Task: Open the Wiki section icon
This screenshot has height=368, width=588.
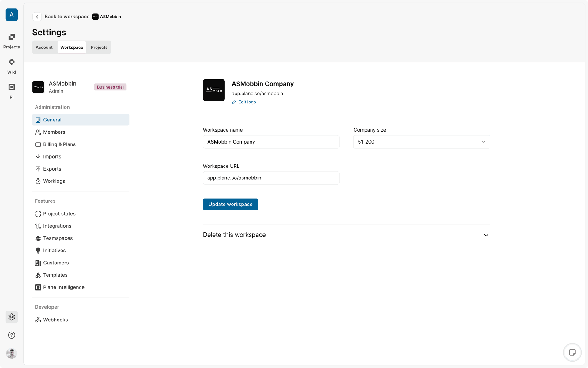Action: (12, 62)
